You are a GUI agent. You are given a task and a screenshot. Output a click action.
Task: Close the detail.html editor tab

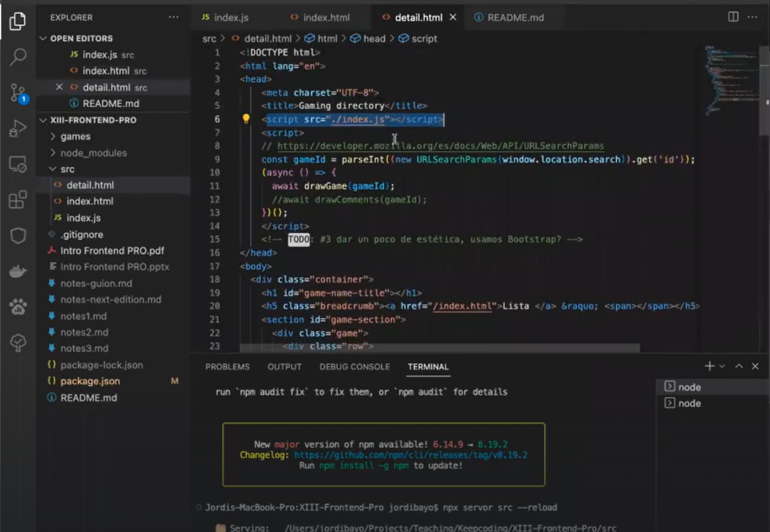[x=453, y=17]
